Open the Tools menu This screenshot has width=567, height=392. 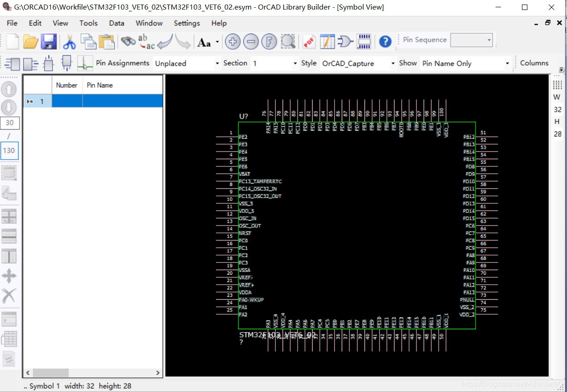[88, 23]
